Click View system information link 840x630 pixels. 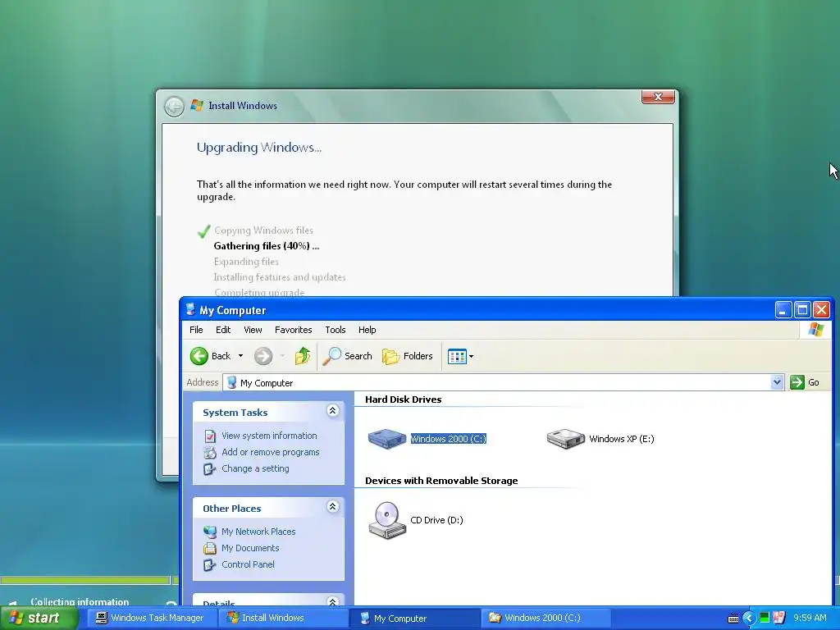tap(269, 436)
